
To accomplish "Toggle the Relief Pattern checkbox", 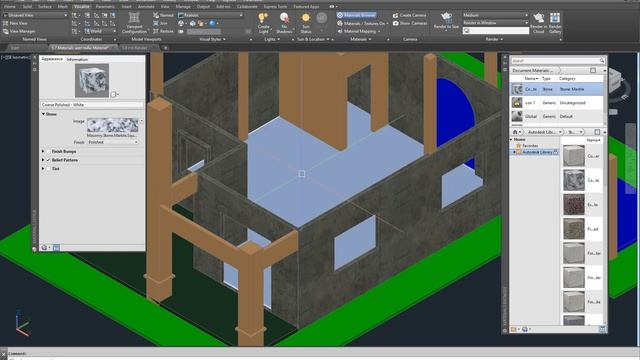I will (49, 160).
